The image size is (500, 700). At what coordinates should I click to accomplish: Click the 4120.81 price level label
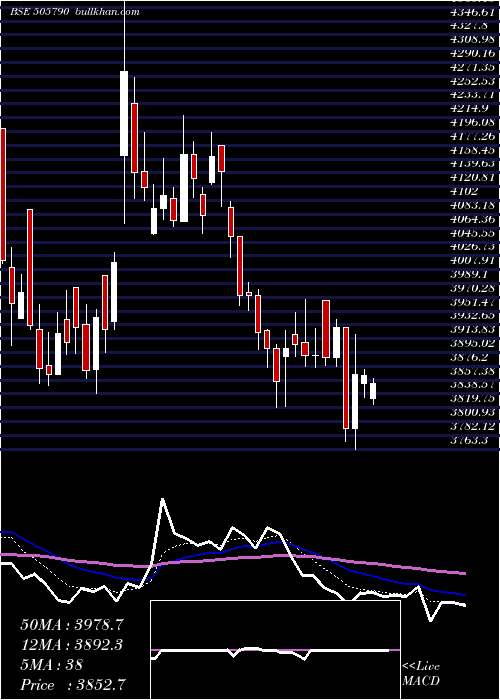point(475,178)
